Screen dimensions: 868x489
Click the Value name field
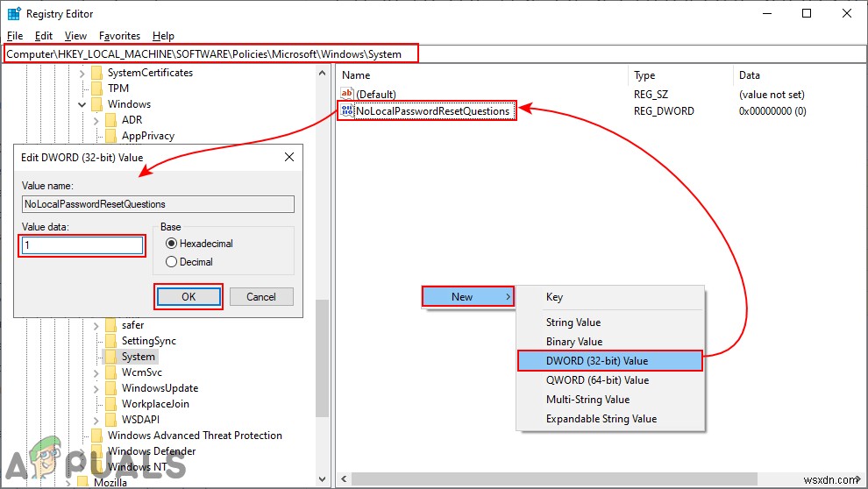(x=158, y=204)
